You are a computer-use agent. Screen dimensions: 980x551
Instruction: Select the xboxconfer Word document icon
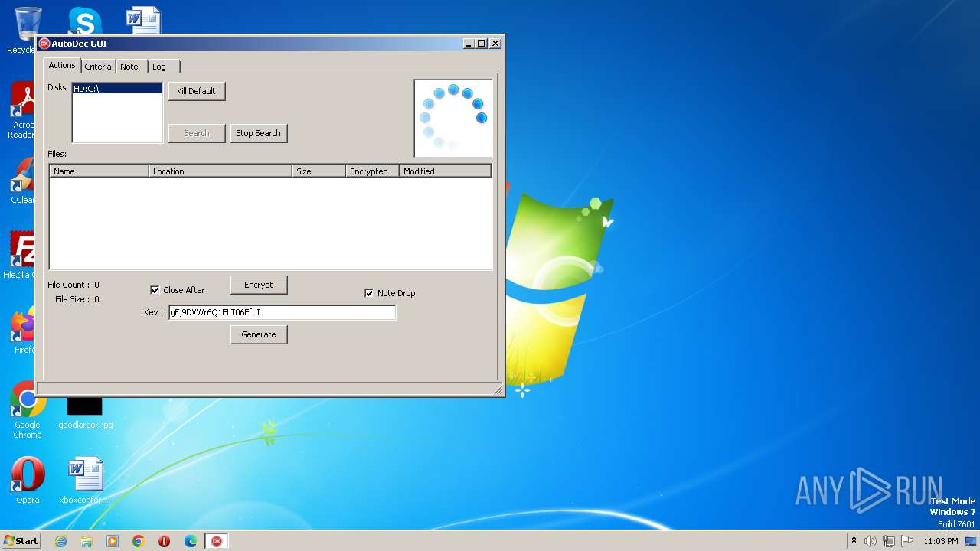(x=85, y=481)
